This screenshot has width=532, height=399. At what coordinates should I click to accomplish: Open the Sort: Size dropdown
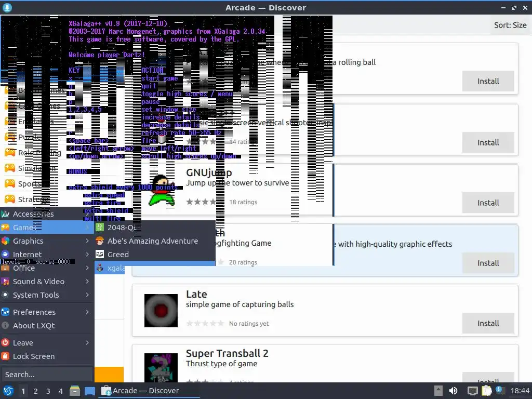[x=510, y=25]
